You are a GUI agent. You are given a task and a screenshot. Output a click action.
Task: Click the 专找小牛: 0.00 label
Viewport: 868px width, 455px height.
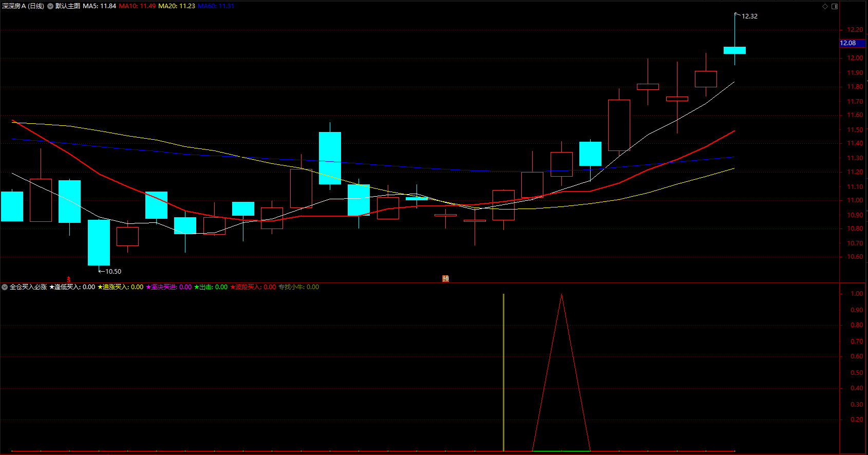(298, 287)
